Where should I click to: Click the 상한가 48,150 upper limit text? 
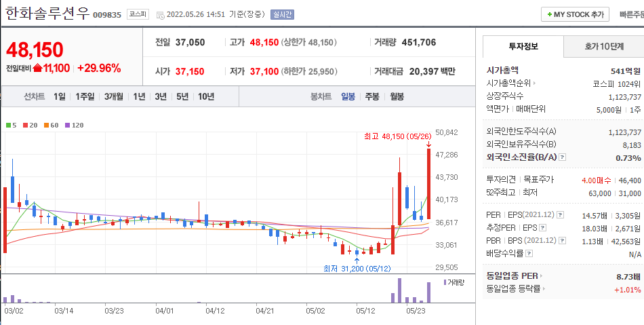click(x=310, y=42)
